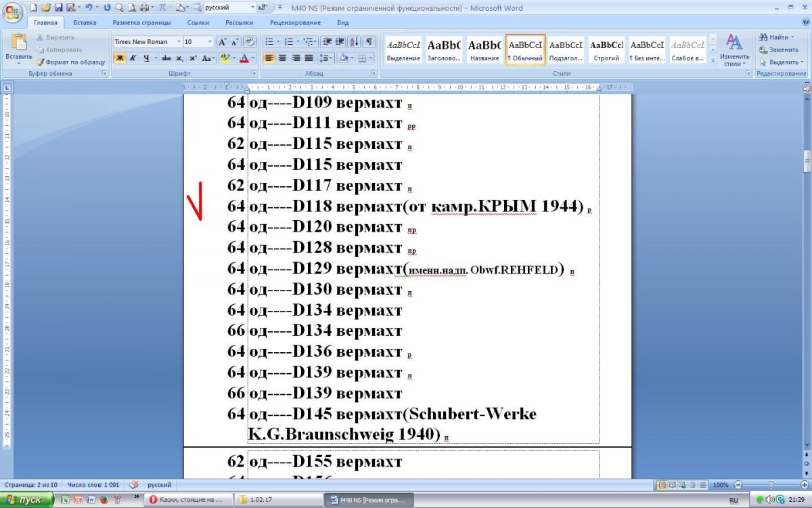812x508 pixels.
Task: Justify the paragraph text
Action: (309, 58)
